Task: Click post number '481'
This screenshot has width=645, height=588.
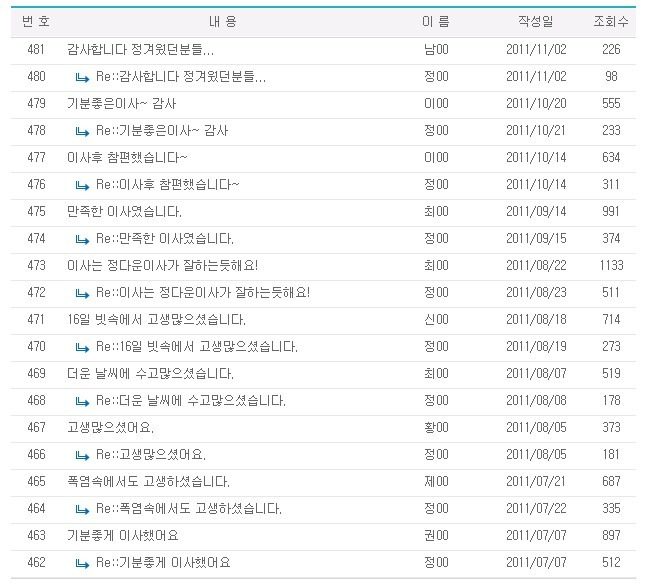Action: pos(36,50)
